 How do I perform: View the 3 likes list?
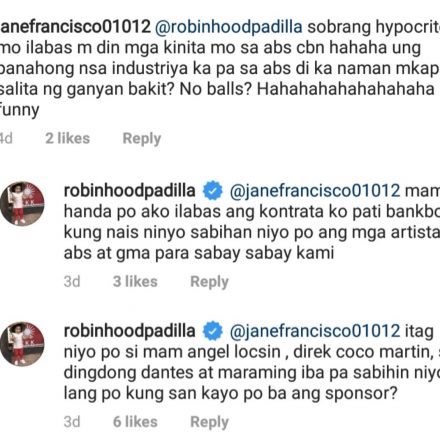(x=135, y=281)
